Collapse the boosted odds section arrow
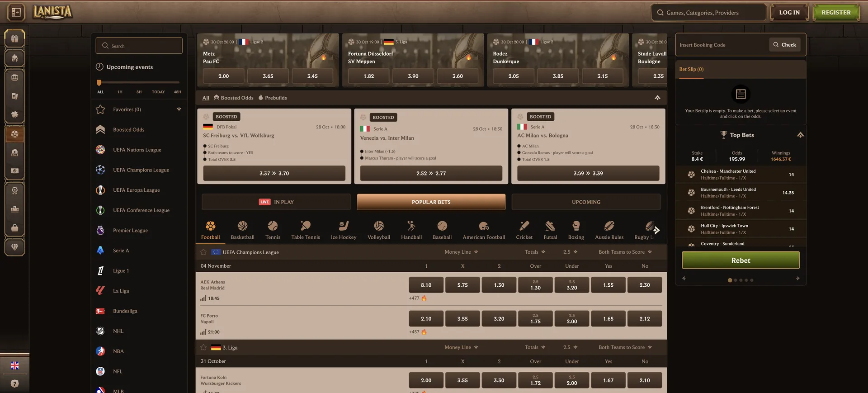This screenshot has width=868, height=393. click(x=657, y=98)
